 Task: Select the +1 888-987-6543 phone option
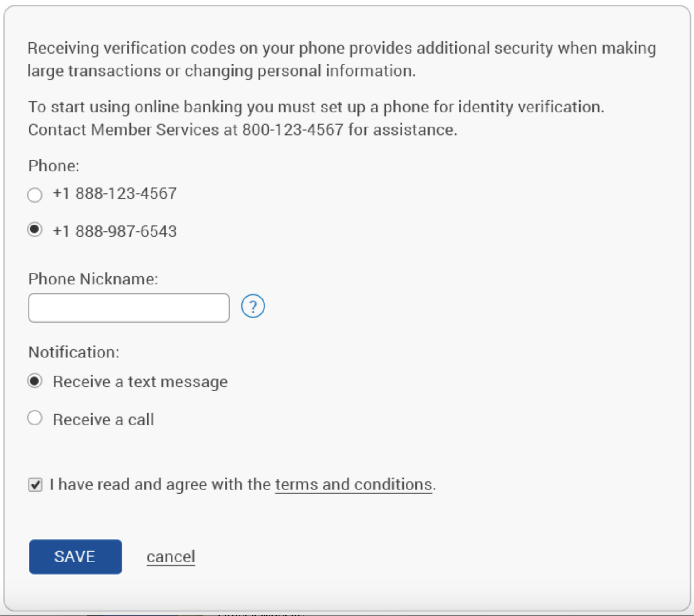pyautogui.click(x=34, y=230)
